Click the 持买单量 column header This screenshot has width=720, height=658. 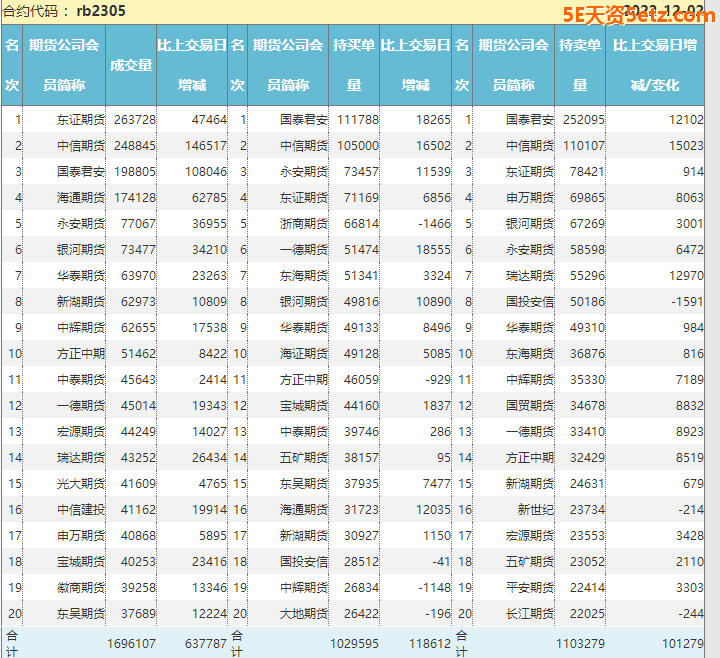click(x=354, y=65)
